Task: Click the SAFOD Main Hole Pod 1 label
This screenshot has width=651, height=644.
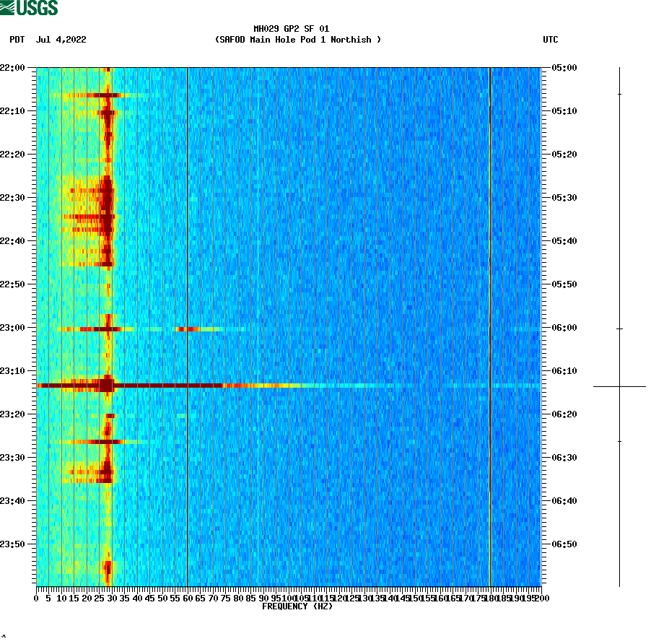Action: point(297,40)
